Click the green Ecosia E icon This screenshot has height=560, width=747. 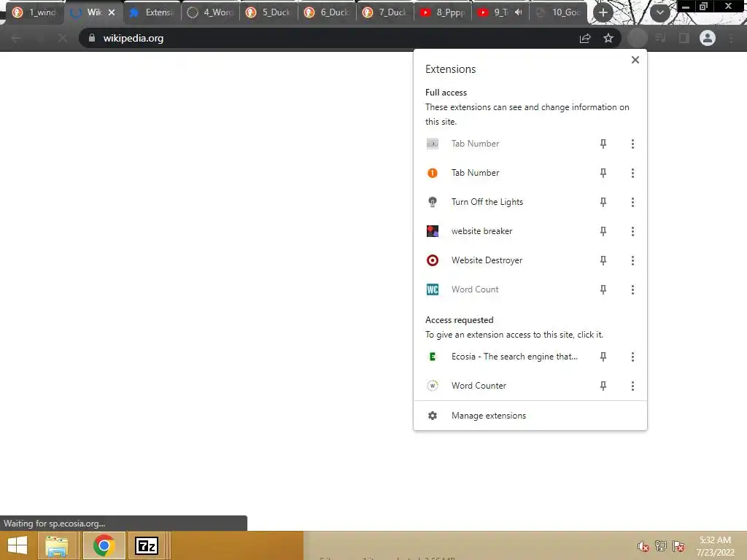point(433,357)
